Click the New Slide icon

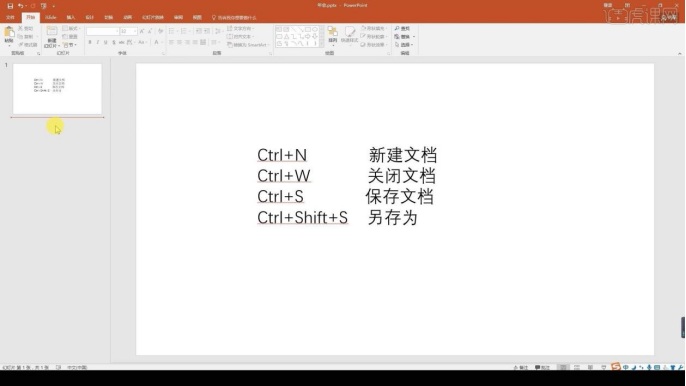52,32
